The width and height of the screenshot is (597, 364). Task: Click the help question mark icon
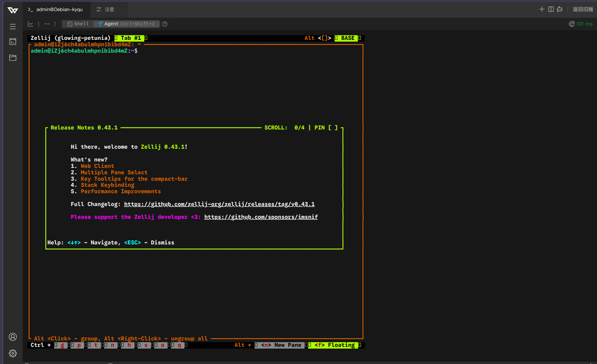click(x=165, y=24)
